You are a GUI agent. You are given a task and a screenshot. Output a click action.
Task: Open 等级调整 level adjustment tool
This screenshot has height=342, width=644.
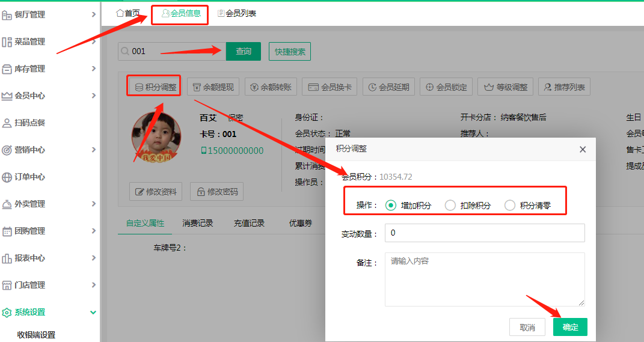tap(505, 87)
